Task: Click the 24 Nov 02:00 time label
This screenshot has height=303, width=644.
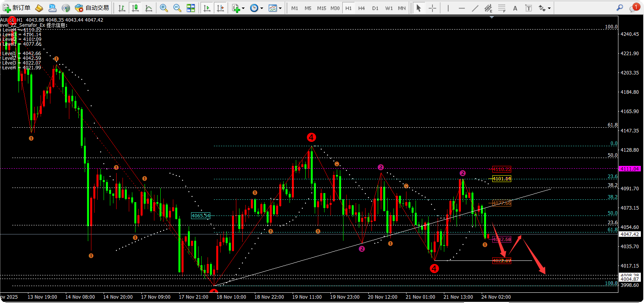Action: point(496,297)
